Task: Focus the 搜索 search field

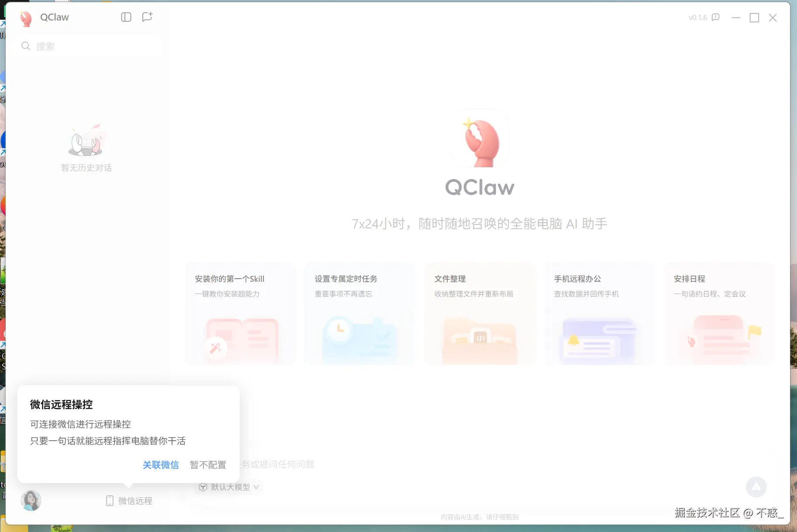Action: [x=90, y=46]
